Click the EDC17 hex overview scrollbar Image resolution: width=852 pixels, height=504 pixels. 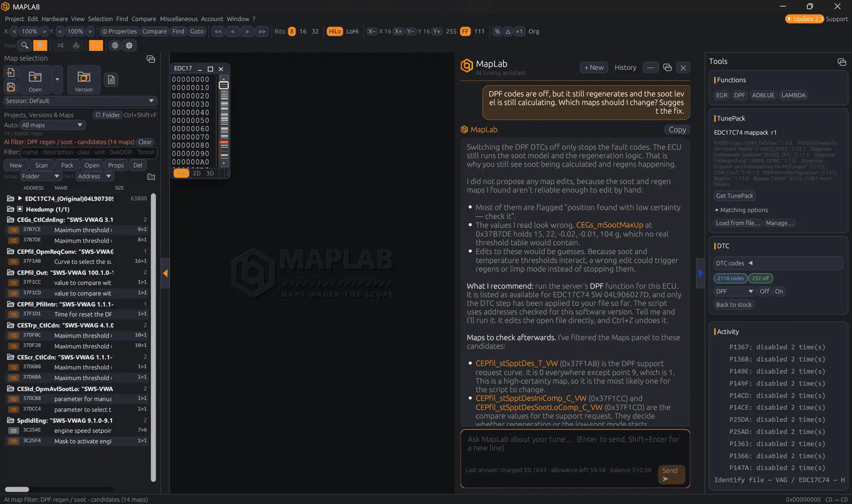224,121
